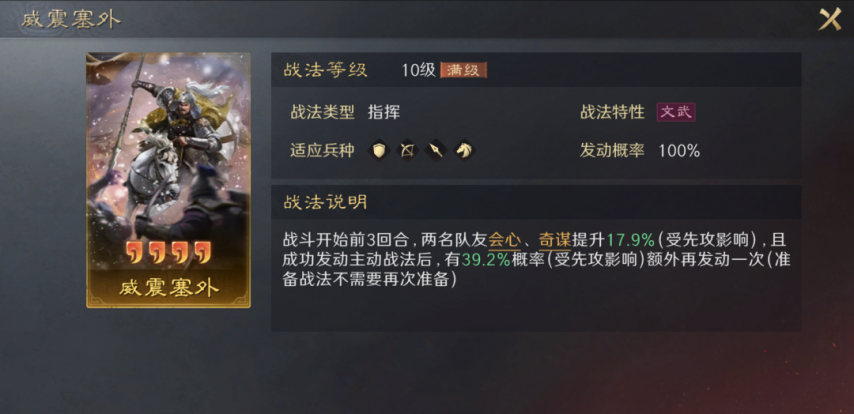Tap the green 17.9% value
Image resolution: width=854 pixels, height=414 pixels.
(x=631, y=240)
